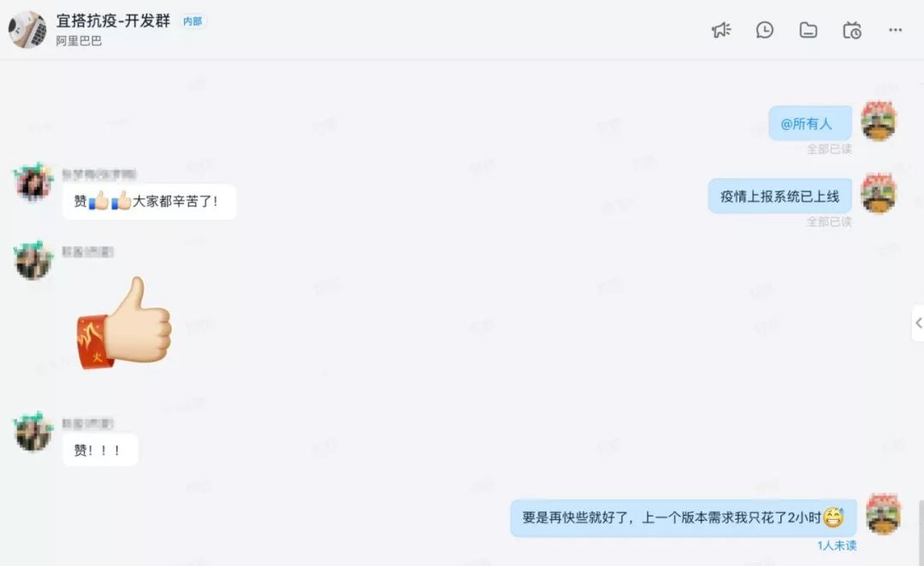Click the 宜搭抗疫-开发群 group title

[113, 21]
